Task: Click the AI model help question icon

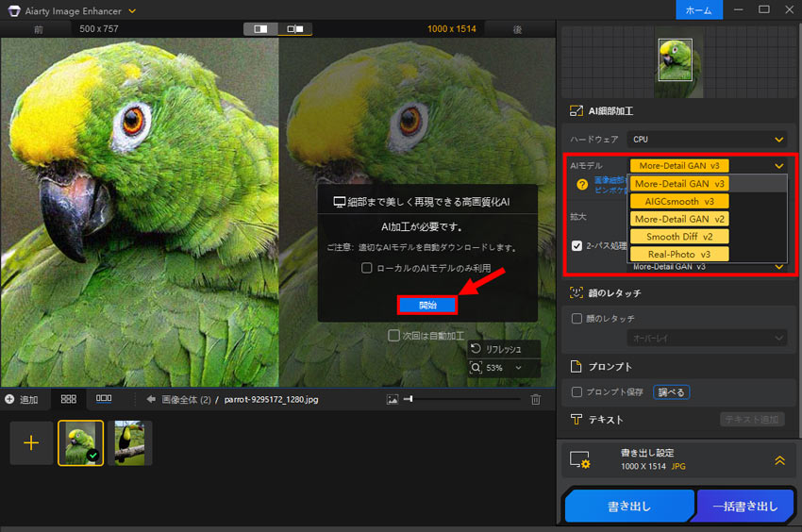Action: click(582, 185)
